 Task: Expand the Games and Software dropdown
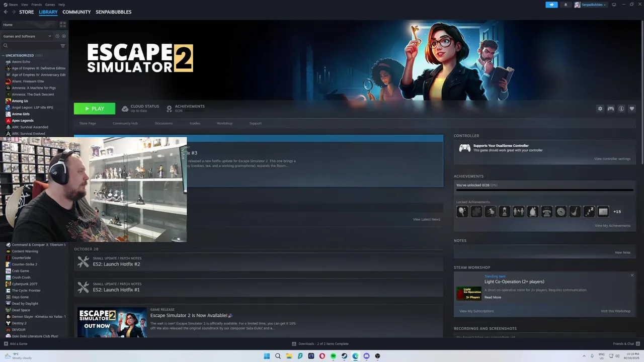click(27, 36)
